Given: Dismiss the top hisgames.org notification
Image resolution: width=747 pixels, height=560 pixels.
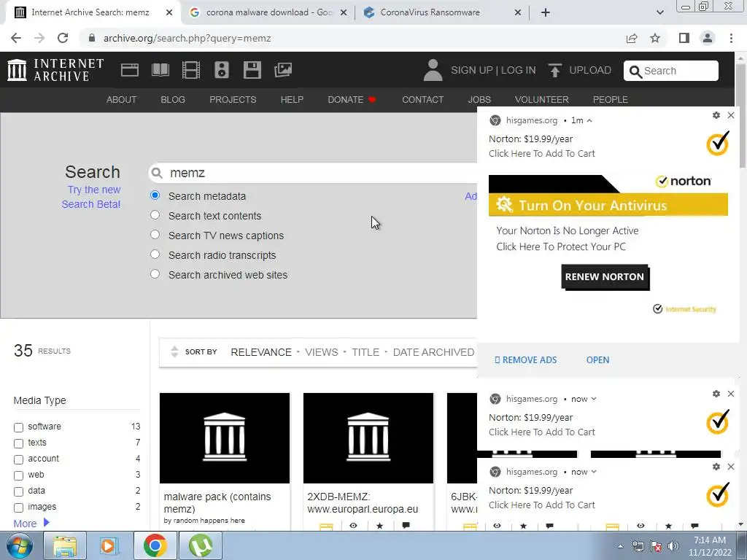Looking at the screenshot, I should 731,115.
